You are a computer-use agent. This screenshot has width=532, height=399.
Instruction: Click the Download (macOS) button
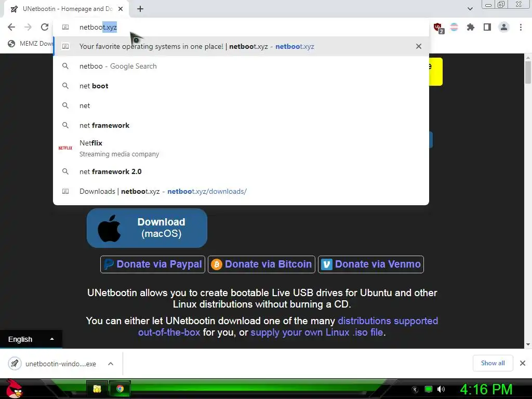tap(147, 228)
